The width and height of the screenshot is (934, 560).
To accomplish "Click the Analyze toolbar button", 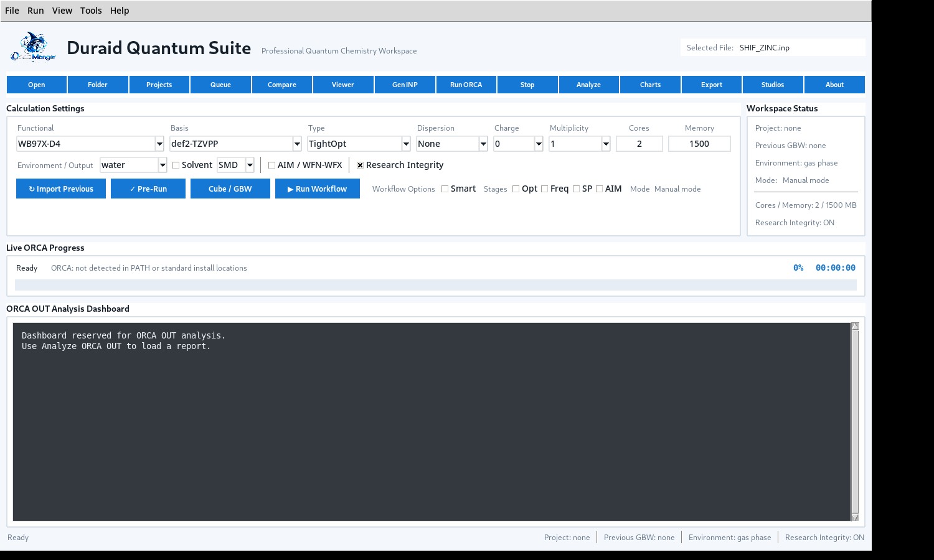I will [589, 85].
